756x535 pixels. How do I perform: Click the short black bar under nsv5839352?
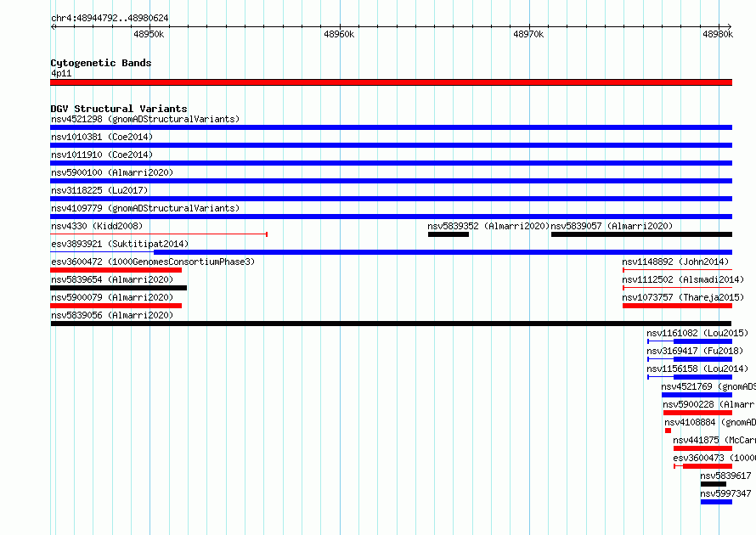point(449,234)
